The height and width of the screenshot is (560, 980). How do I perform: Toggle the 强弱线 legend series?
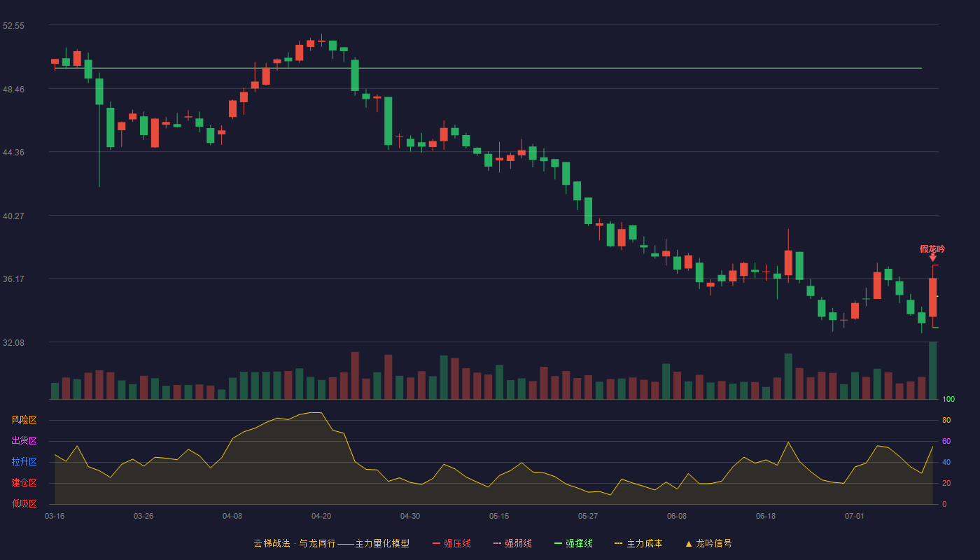[x=512, y=544]
